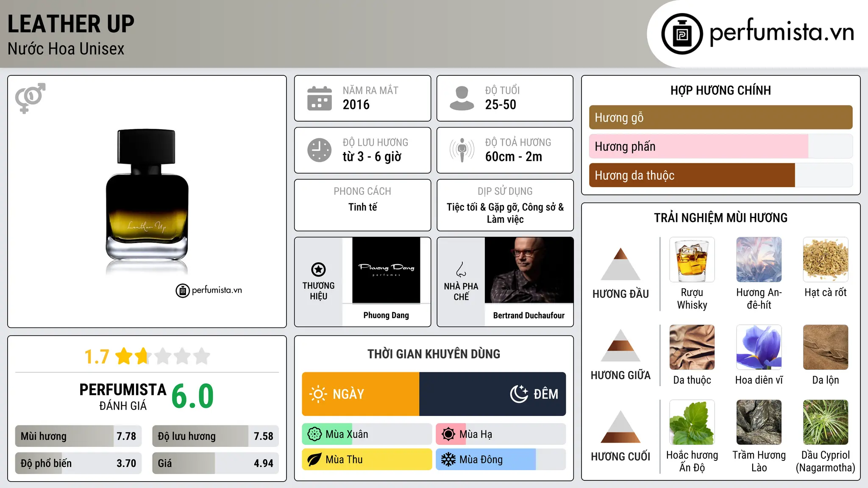
Task: Click the moon icon next to Đêm
Action: pyautogui.click(x=519, y=394)
